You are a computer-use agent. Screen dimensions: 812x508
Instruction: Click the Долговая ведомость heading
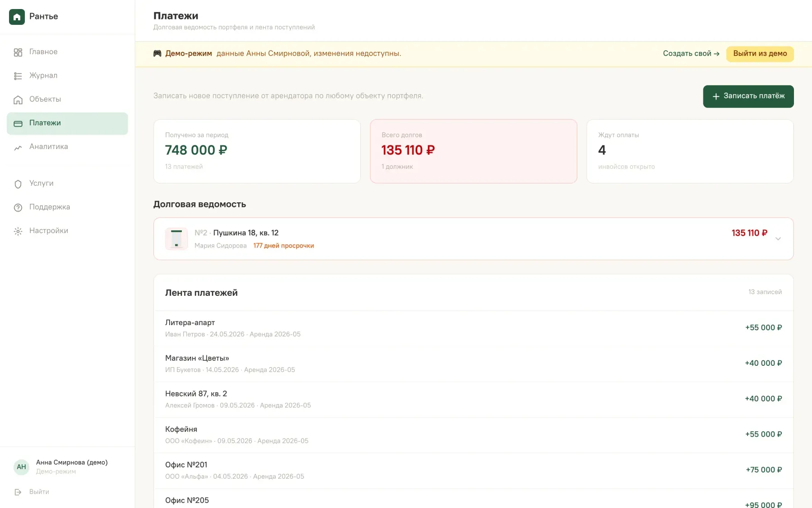tap(199, 204)
